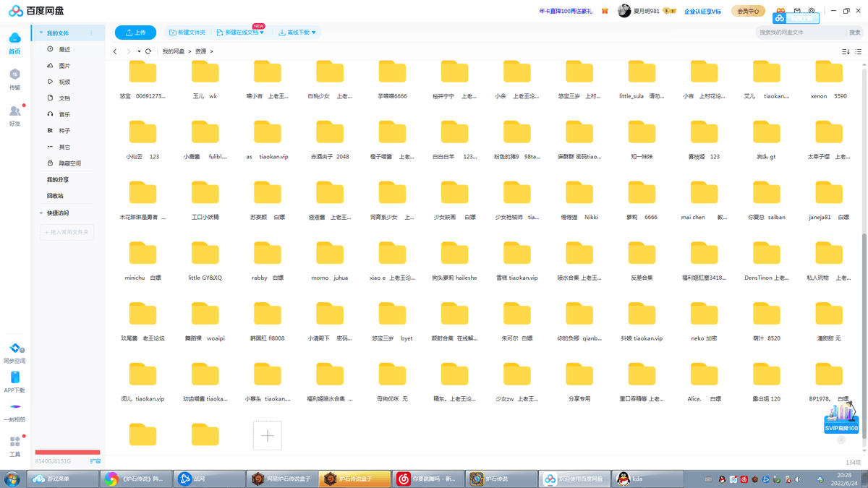The image size is (868, 488).
Task: Click 我的网盘 breadcrumb
Action: pyautogui.click(x=173, y=51)
